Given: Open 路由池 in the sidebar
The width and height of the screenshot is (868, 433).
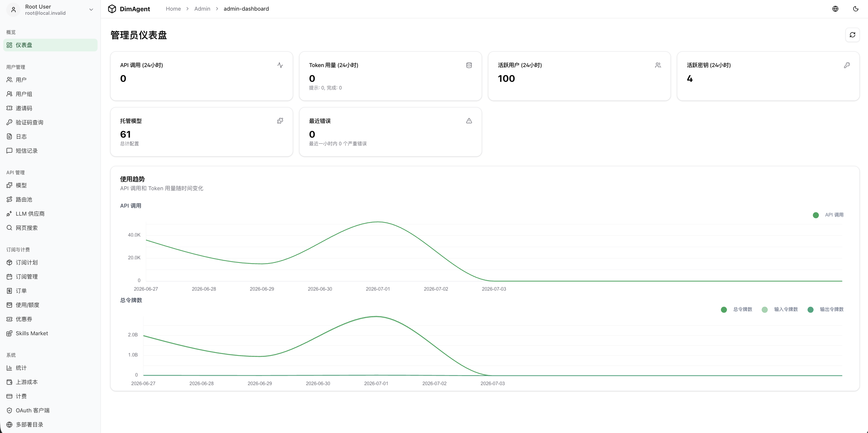Looking at the screenshot, I should coord(50,199).
